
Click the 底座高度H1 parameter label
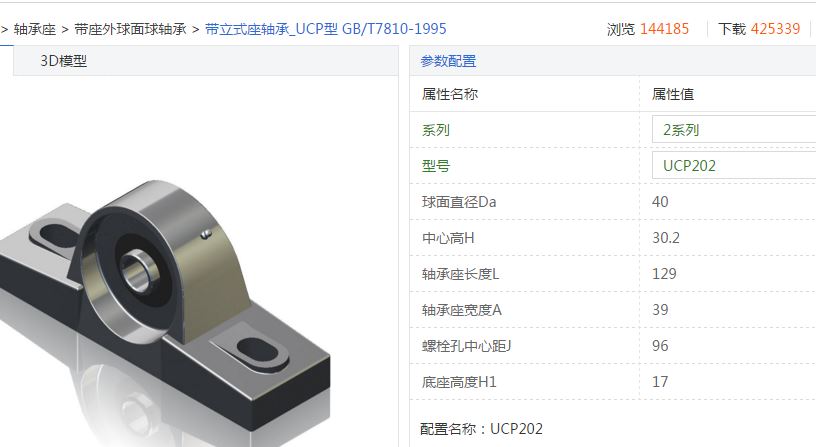(459, 382)
